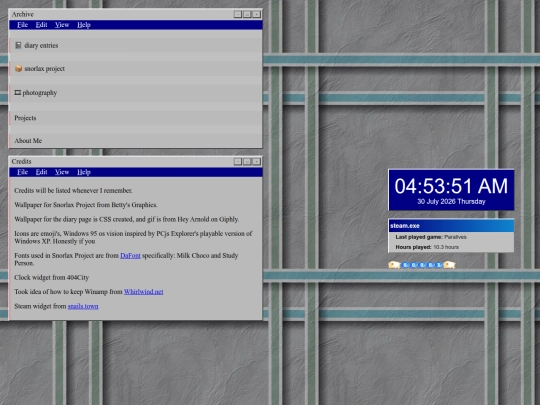540x405 pixels.
Task: Minimize the Archive window
Action: [238, 14]
